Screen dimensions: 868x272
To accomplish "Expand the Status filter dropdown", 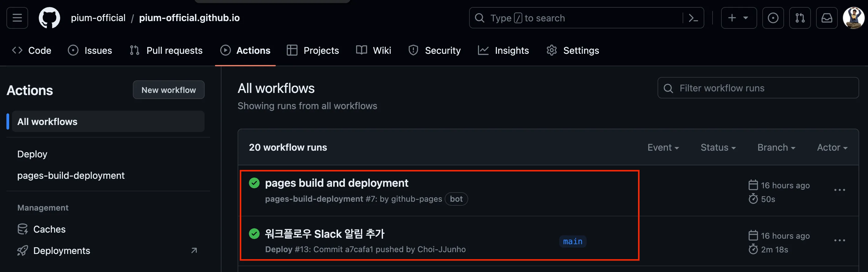I will pos(718,148).
